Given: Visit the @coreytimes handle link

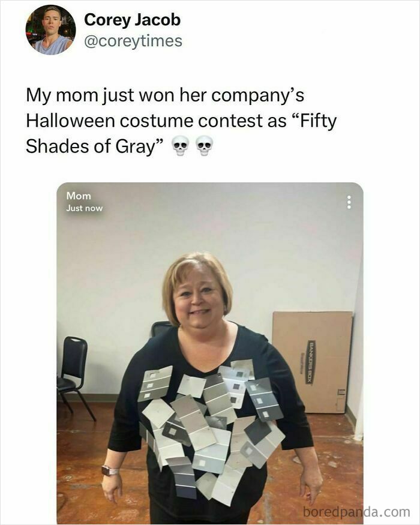Looking at the screenshot, I should click(133, 41).
